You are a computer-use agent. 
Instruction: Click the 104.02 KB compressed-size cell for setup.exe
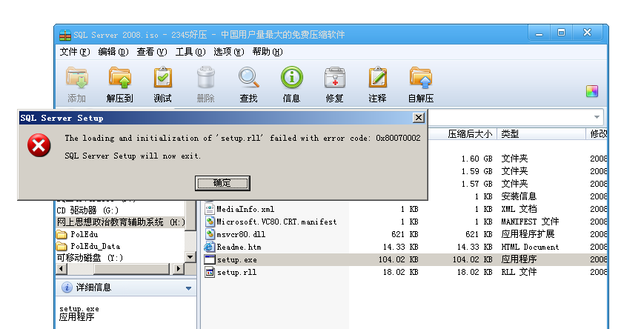pyautogui.click(x=472, y=259)
